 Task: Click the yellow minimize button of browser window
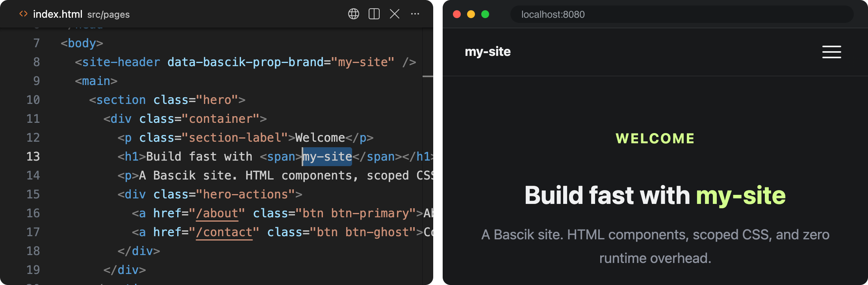tap(471, 14)
